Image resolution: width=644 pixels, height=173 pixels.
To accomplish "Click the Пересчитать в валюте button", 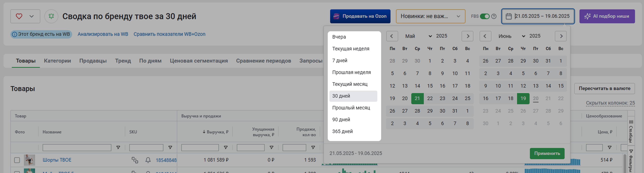I will [604, 88].
